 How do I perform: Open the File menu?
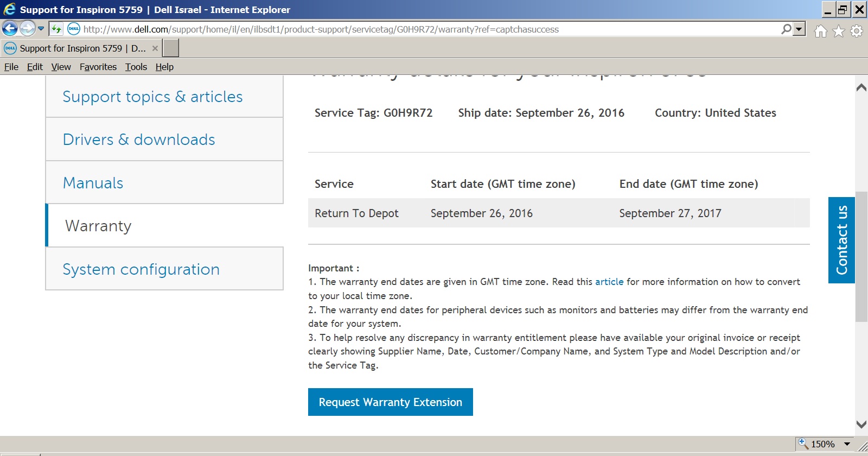[x=11, y=67]
